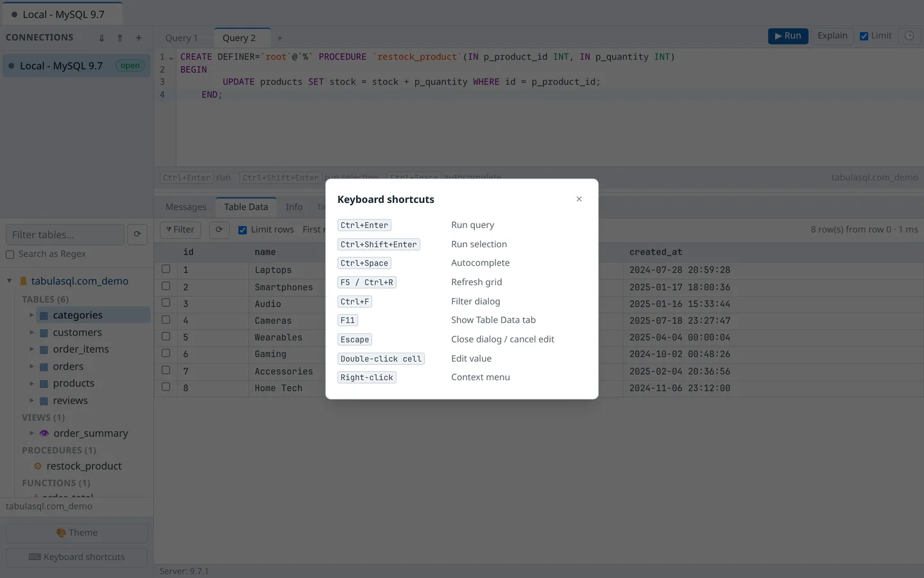
Task: Select the checkbox for row id 3
Action: (166, 302)
